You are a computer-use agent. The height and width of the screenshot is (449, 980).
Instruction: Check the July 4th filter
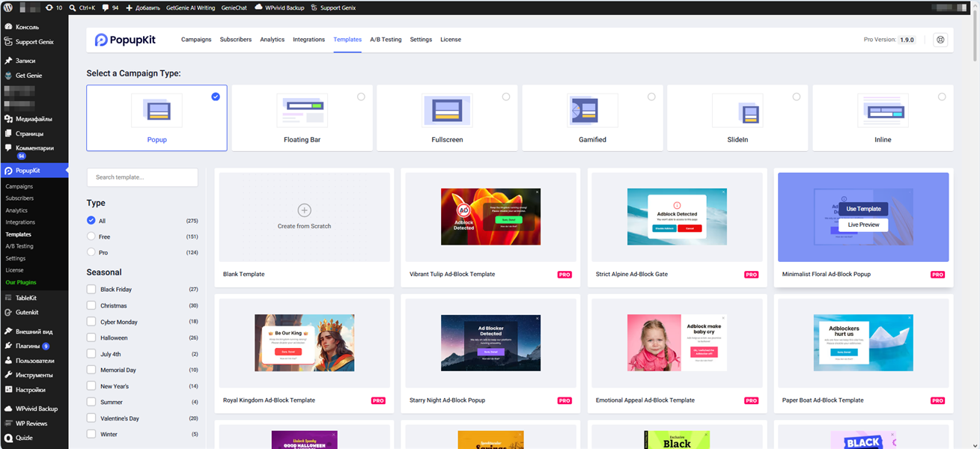pos(91,354)
